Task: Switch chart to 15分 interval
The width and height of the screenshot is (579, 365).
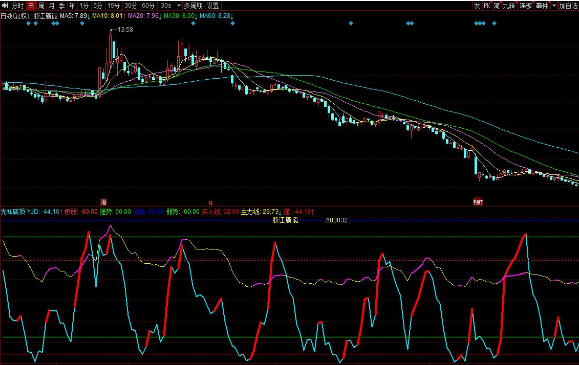Action: pyautogui.click(x=114, y=6)
